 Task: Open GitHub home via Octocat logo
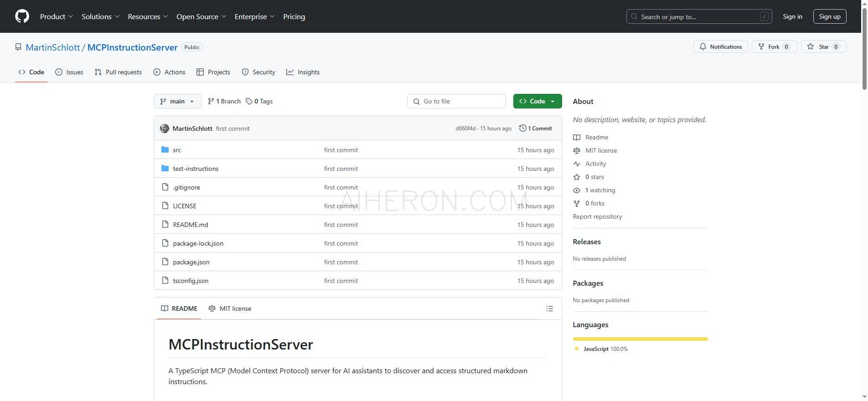[22, 16]
